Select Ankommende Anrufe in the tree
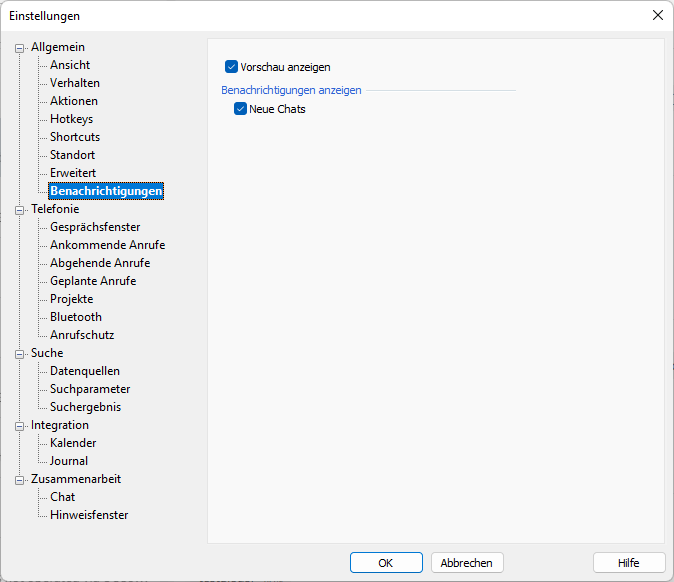The image size is (674, 582). tap(107, 245)
